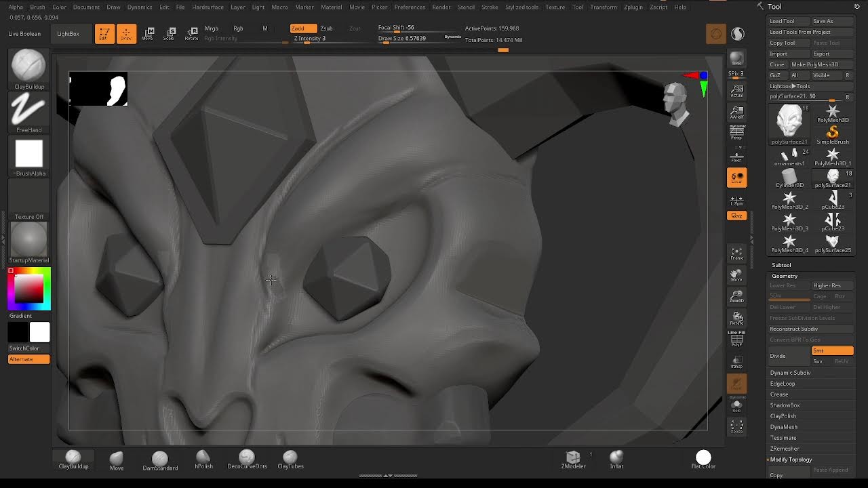Toggle Perspective view button
The width and height of the screenshot is (868, 488).
[737, 133]
